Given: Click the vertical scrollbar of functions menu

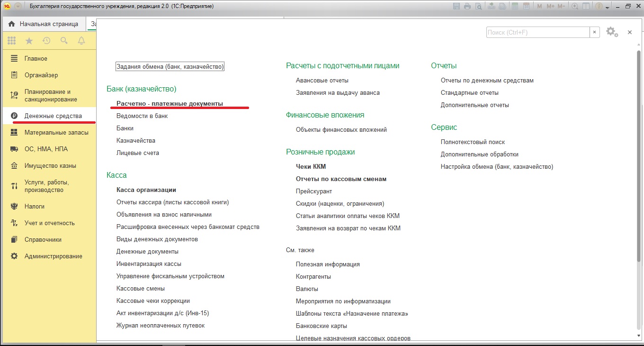Looking at the screenshot, I should point(639,156).
